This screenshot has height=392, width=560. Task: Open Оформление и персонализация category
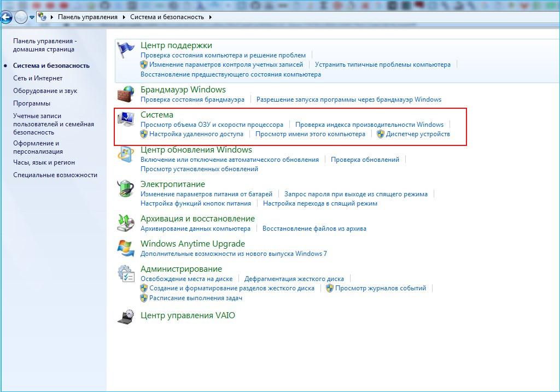point(38,147)
